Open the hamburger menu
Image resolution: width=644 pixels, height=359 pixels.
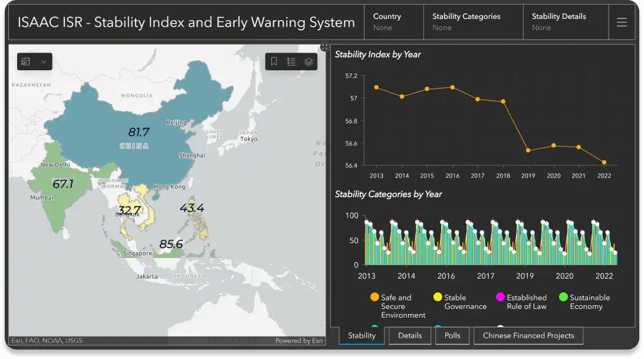[x=622, y=22]
